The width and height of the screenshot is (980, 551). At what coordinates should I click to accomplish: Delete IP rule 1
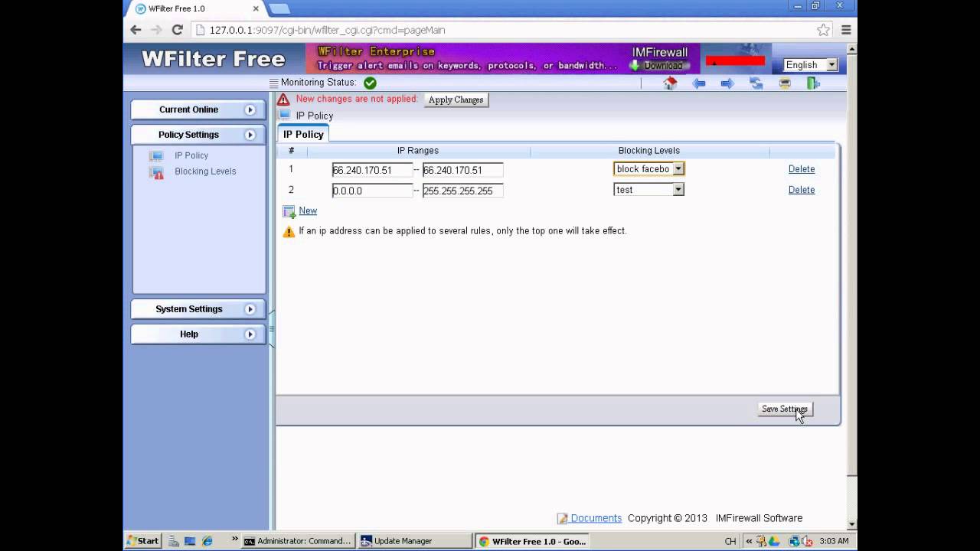tap(802, 169)
